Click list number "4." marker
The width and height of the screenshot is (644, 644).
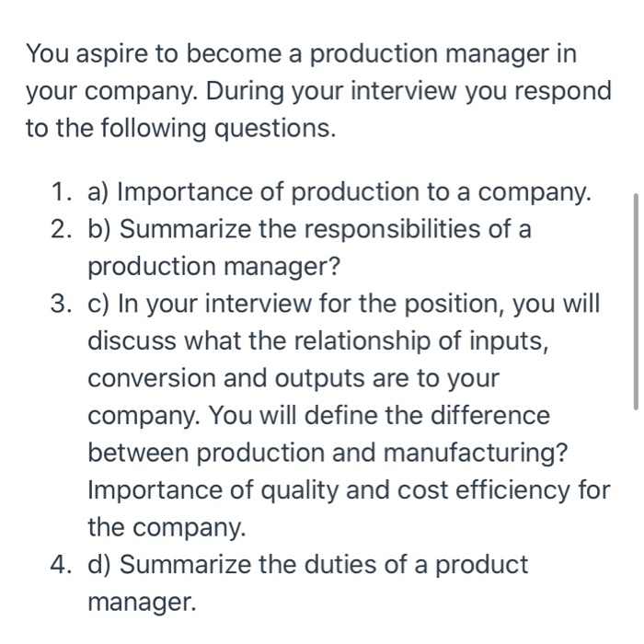[63, 564]
